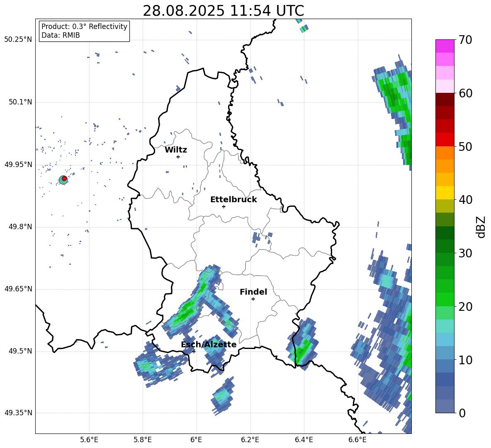Click the 49.5°N latitude label
The width and height of the screenshot is (491, 448).
click(x=20, y=351)
